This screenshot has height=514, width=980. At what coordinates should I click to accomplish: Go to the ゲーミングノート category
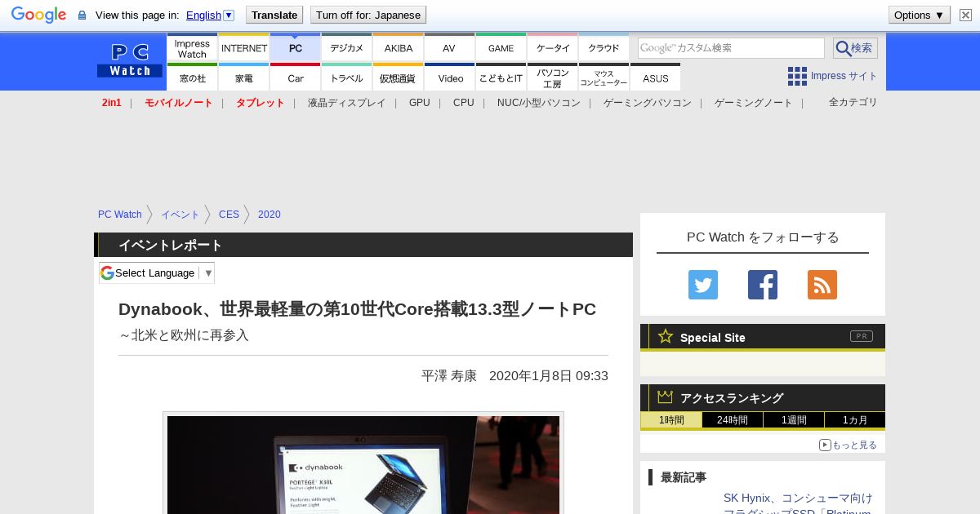(x=754, y=103)
